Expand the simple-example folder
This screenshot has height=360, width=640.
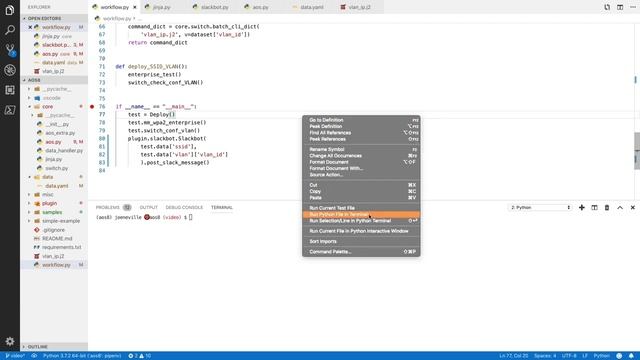click(x=61, y=221)
